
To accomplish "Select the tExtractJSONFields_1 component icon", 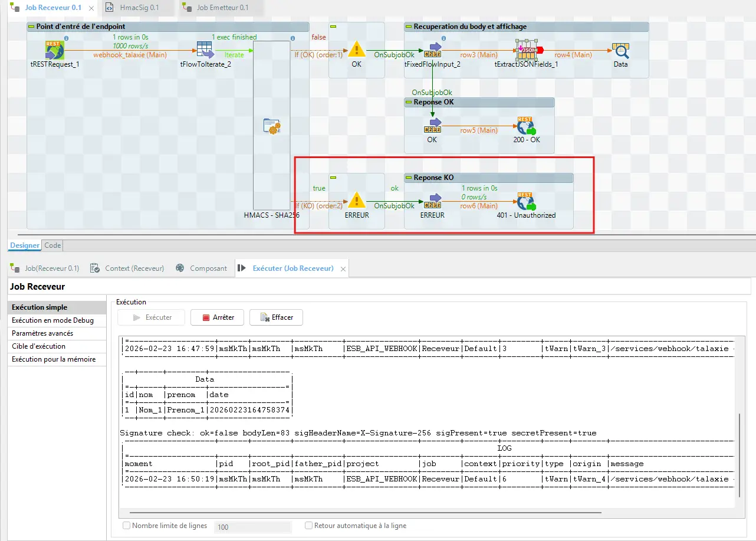I will pos(526,50).
